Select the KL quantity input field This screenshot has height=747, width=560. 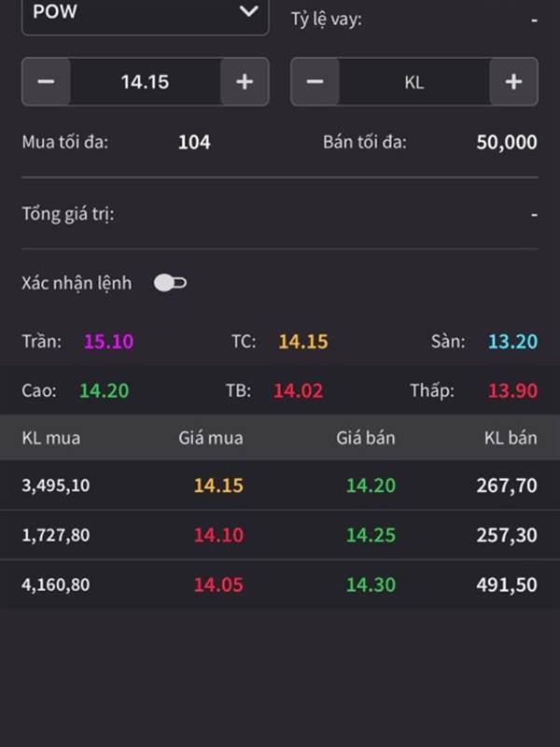pos(414,82)
